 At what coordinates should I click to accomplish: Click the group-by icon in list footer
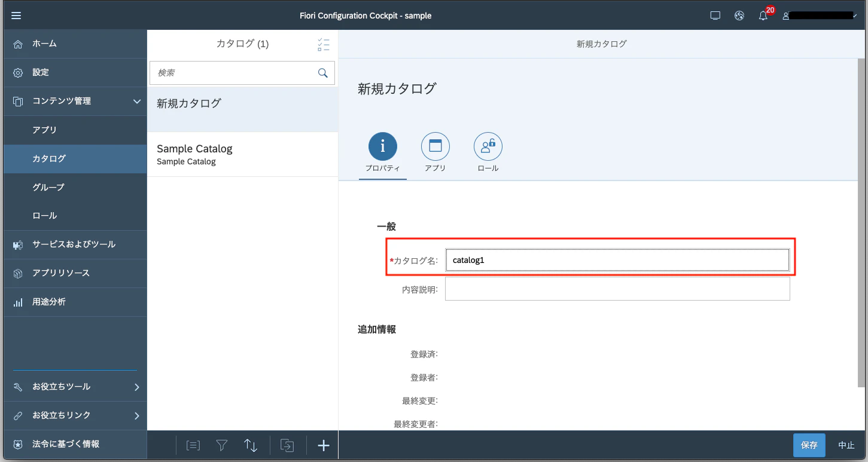coord(193,445)
